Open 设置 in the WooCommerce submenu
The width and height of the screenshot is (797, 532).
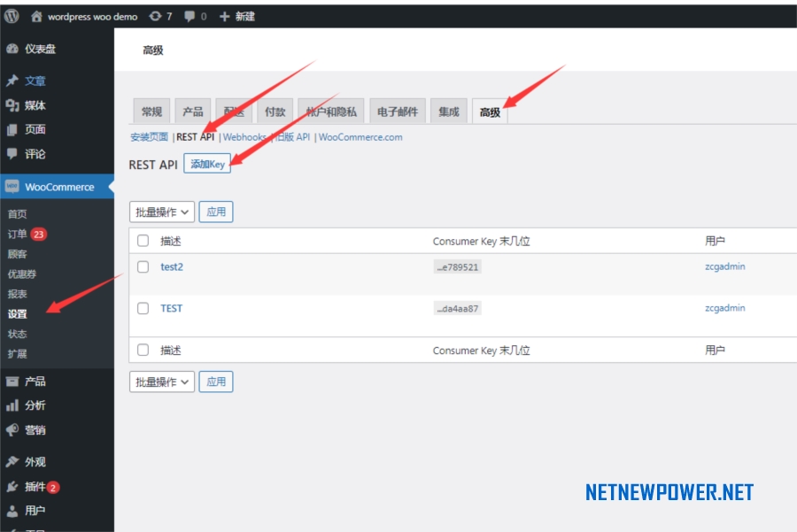[18, 314]
